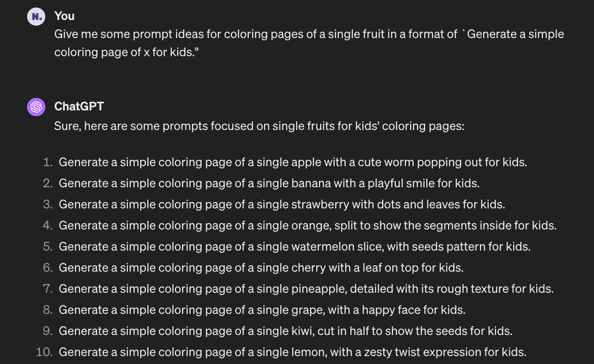Select the kiwi cut in half prompt
Viewport: 594px width, 364px height.
286,331
